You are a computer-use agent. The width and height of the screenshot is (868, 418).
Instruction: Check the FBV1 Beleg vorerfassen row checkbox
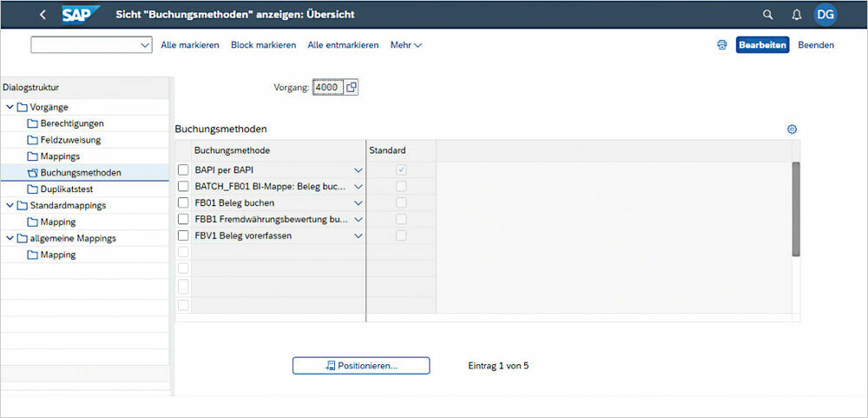(183, 236)
